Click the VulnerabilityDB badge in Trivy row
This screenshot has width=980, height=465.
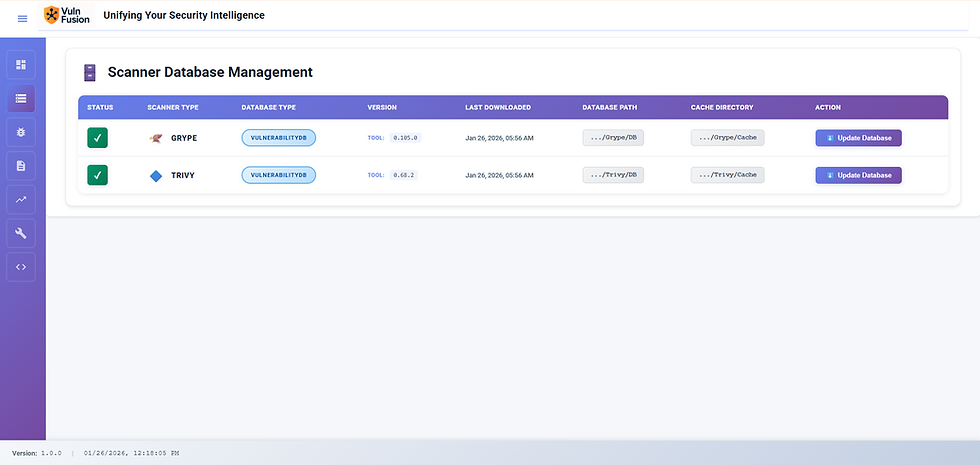(279, 175)
